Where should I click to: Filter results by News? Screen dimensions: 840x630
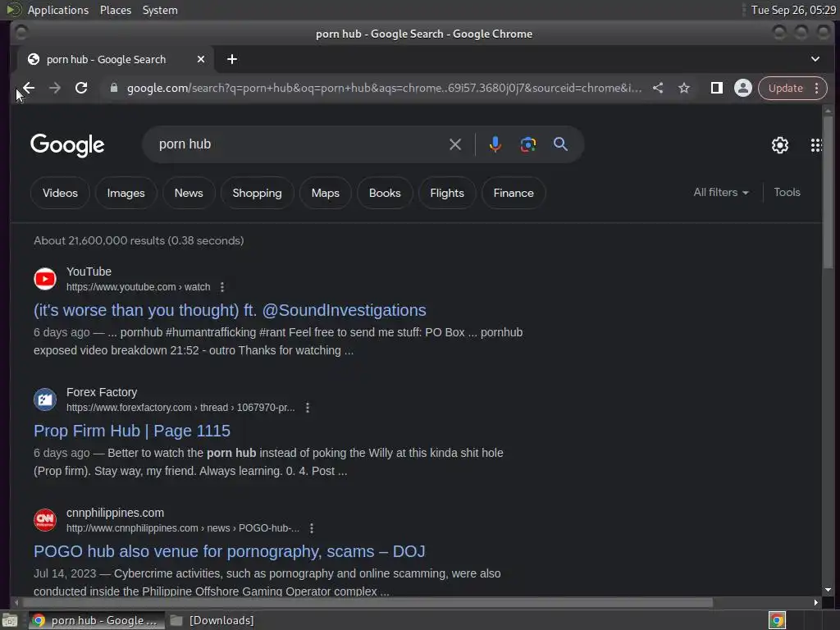[x=189, y=193]
